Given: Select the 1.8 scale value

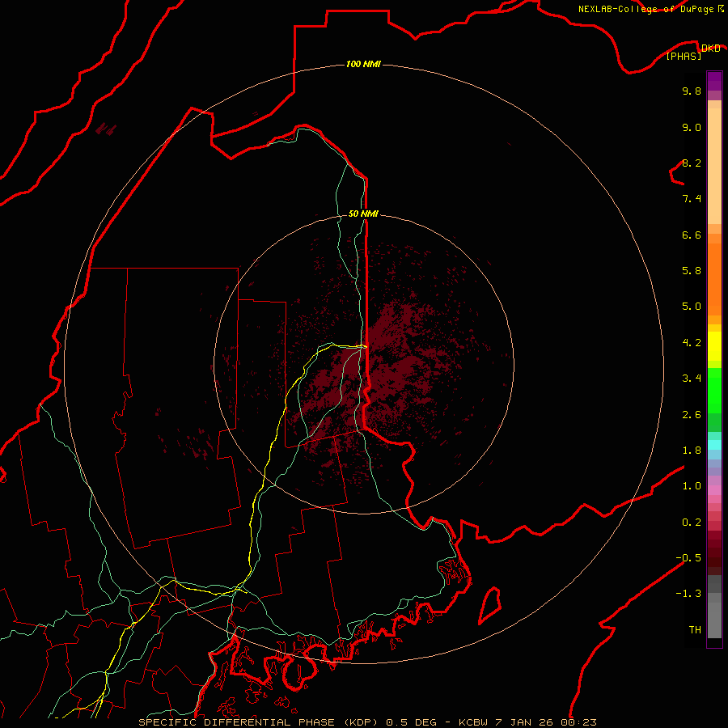Looking at the screenshot, I should (x=692, y=451).
